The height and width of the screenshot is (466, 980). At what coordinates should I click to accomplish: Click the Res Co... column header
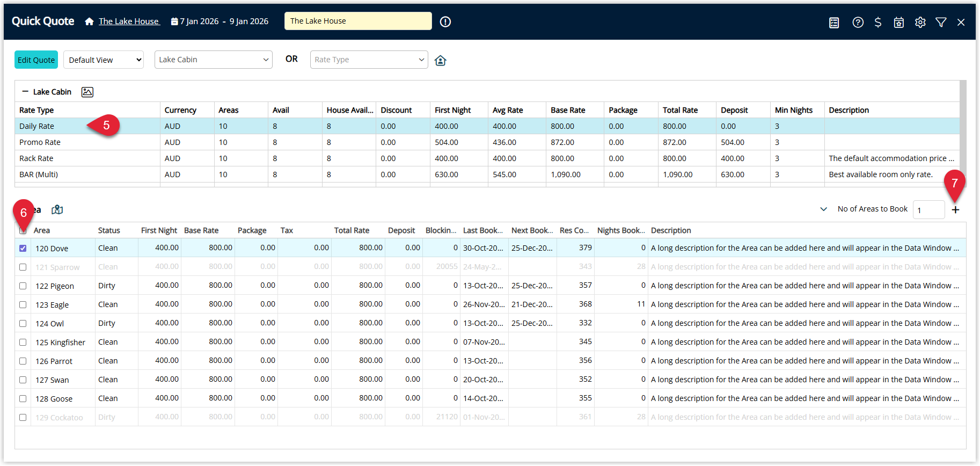(574, 230)
